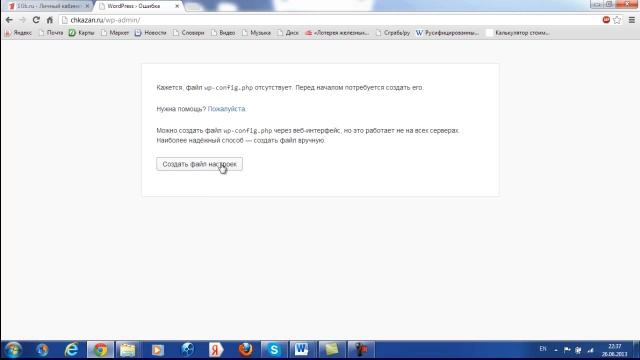Image resolution: width=640 pixels, height=360 pixels.
Task: Show hidden tray icons arrow
Action: coord(556,350)
